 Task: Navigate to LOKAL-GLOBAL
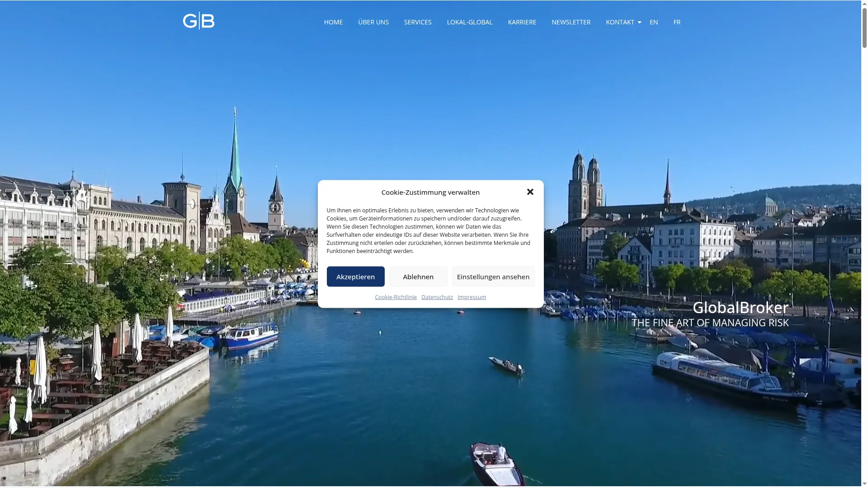click(470, 22)
